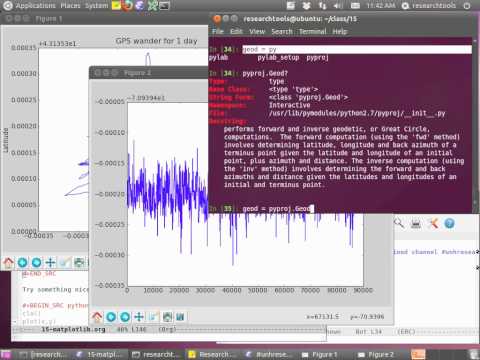The height and width of the screenshot is (360, 480).
Task: Open the yellow sticky note launcher in top panel
Action: click(116, 6)
